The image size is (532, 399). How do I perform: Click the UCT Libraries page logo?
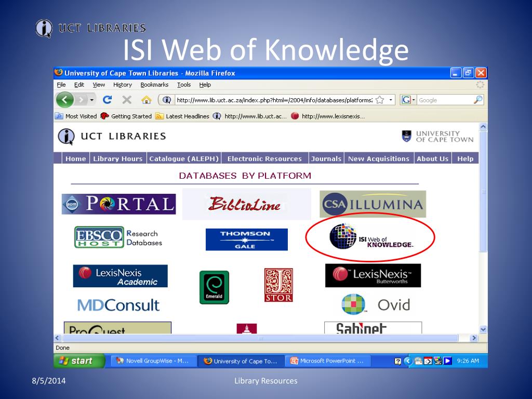pyautogui.click(x=112, y=137)
